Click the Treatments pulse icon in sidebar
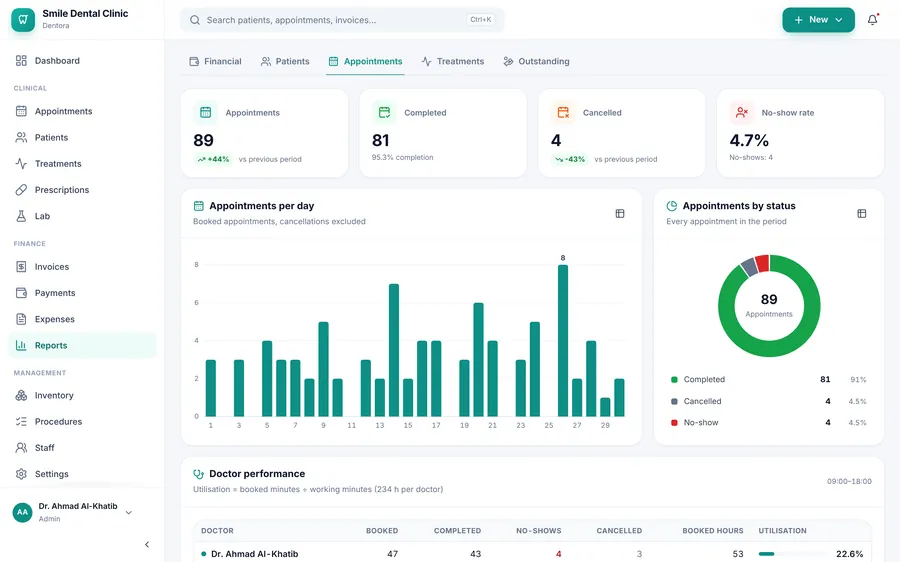This screenshot has height=562, width=900. [x=21, y=164]
